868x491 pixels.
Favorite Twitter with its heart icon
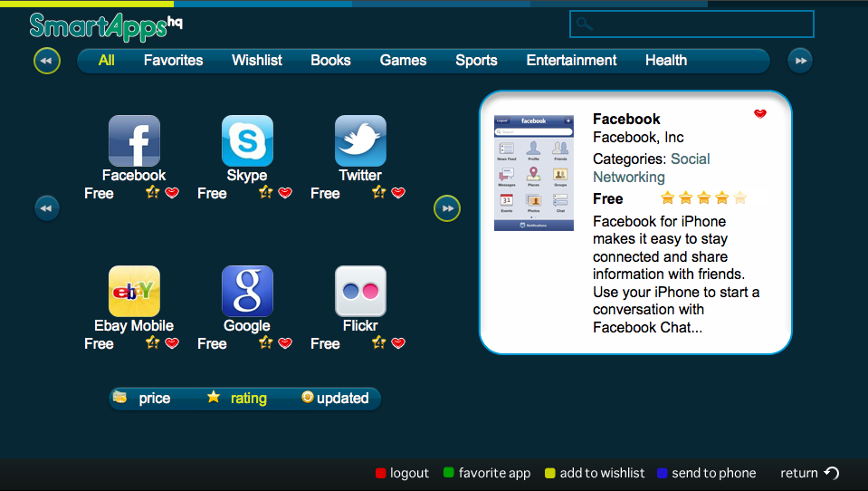pos(398,193)
